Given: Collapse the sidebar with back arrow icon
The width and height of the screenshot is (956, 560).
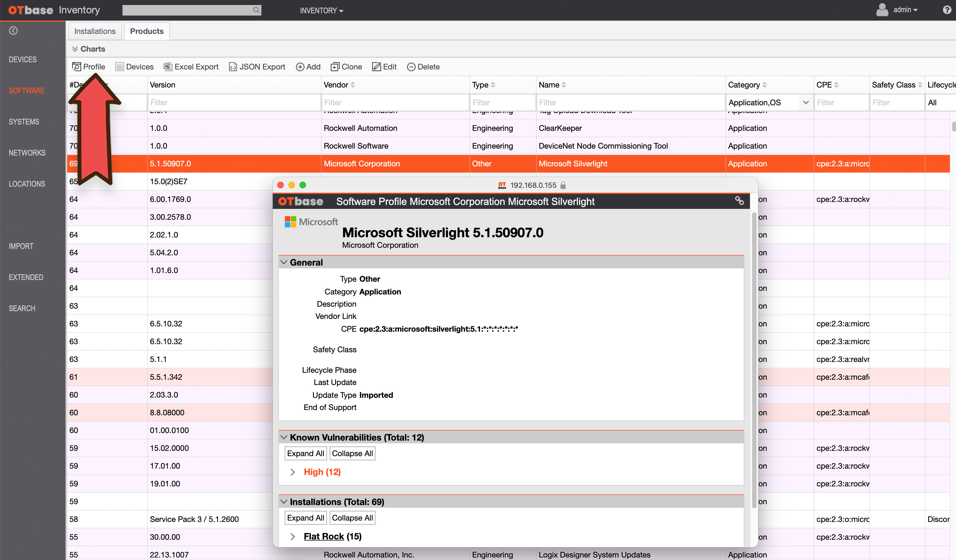Looking at the screenshot, I should (13, 31).
